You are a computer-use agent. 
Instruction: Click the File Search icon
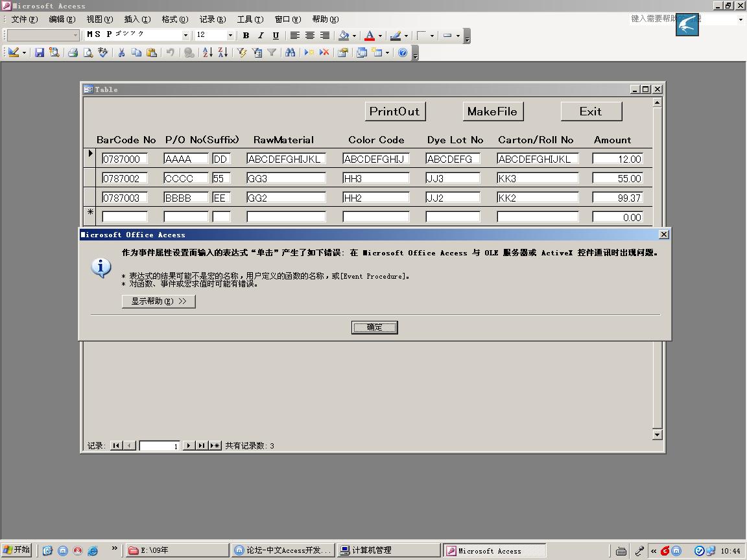point(54,52)
